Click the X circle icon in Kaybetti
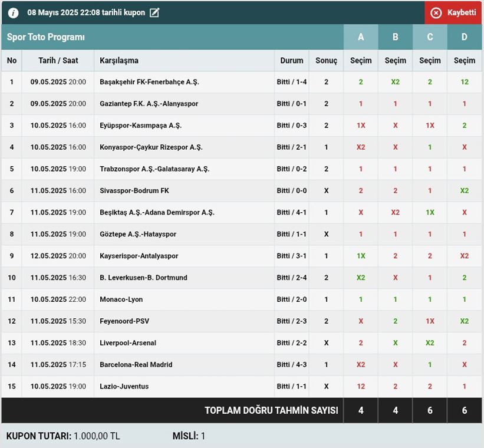 436,13
